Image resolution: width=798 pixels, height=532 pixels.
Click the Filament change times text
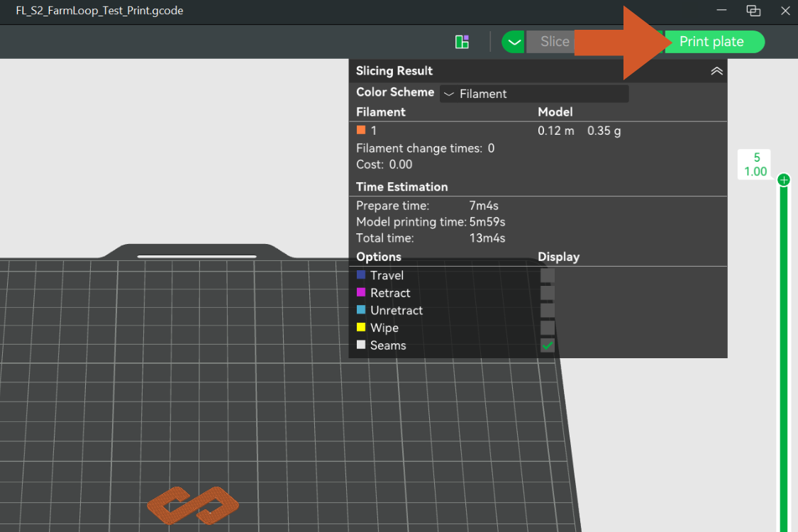point(425,149)
